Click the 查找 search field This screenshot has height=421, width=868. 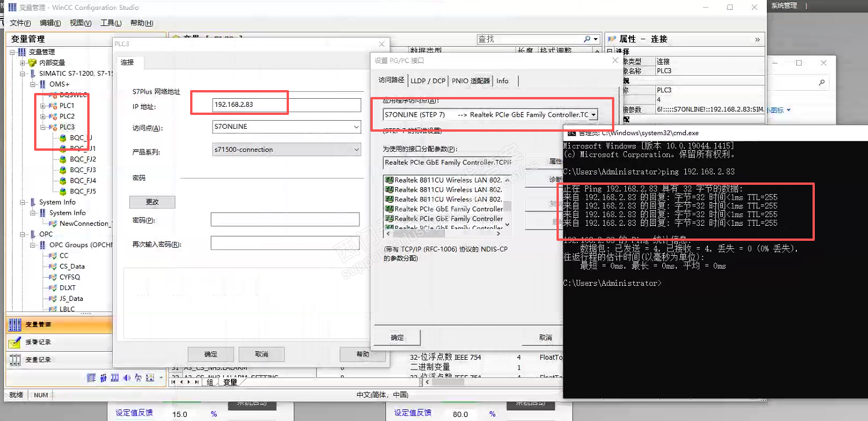[x=533, y=39]
